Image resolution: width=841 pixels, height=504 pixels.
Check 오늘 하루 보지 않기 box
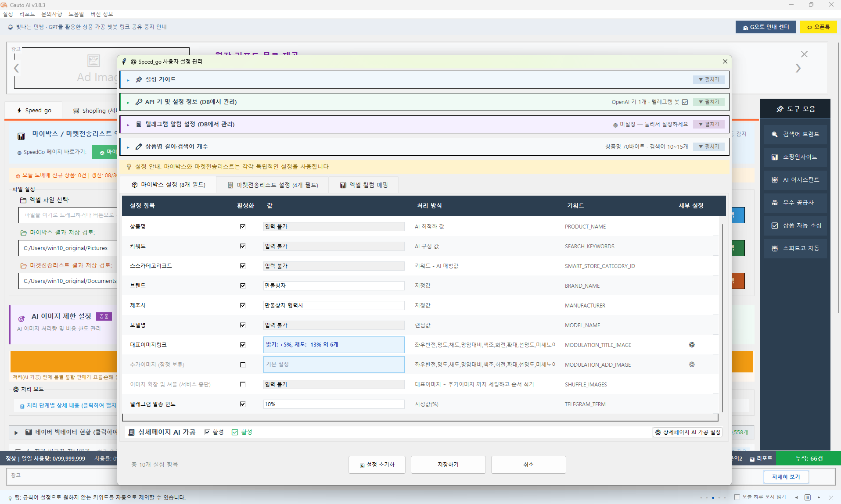point(737,497)
